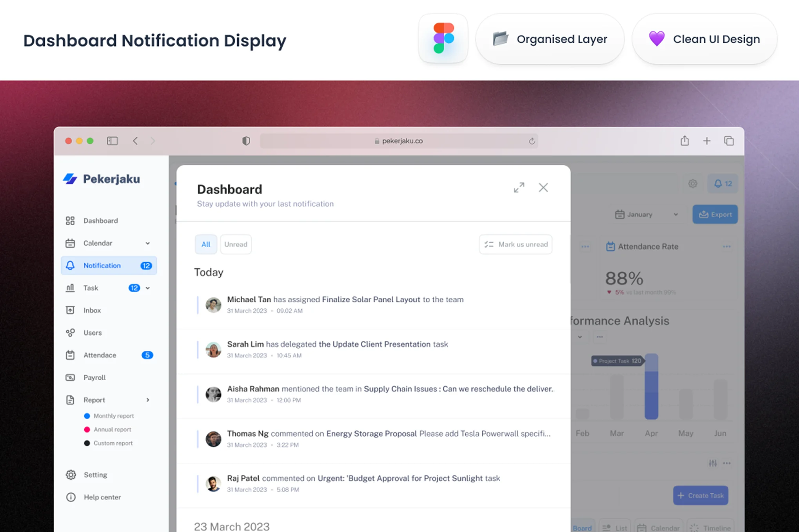
Task: Reload the page with refresh icon
Action: point(532,141)
